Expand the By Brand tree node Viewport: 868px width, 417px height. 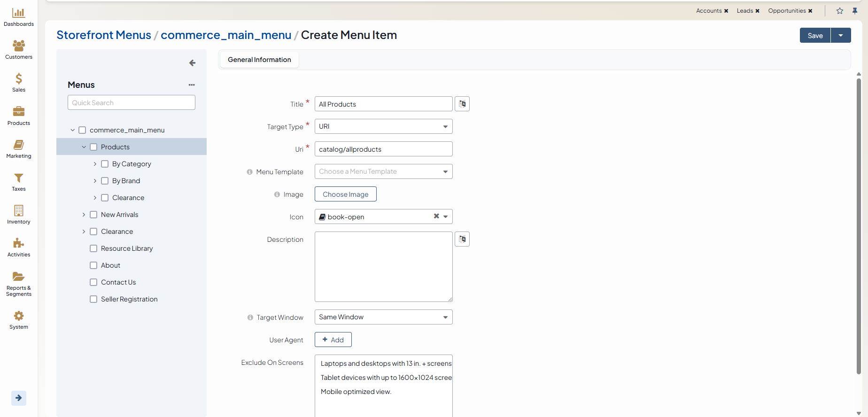click(95, 181)
